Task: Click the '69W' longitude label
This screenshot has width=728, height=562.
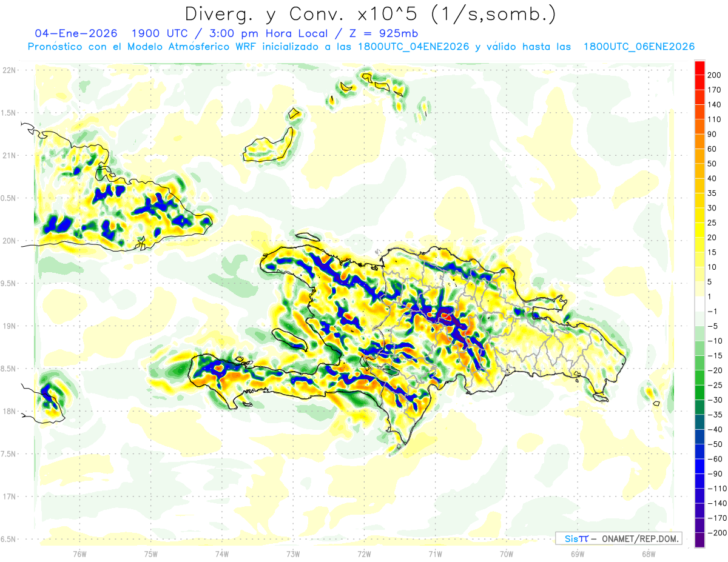Action: click(578, 554)
